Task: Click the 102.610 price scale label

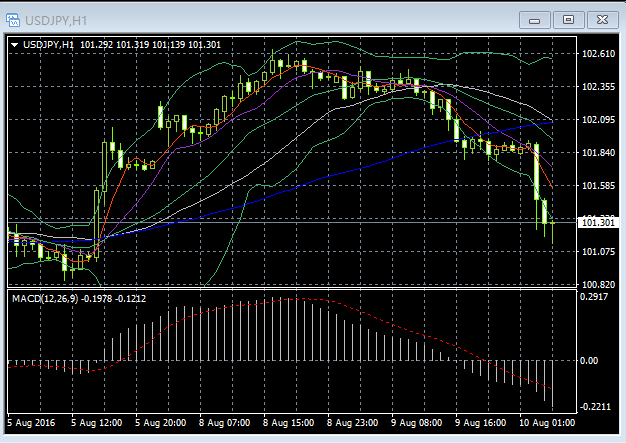Action: pos(598,54)
